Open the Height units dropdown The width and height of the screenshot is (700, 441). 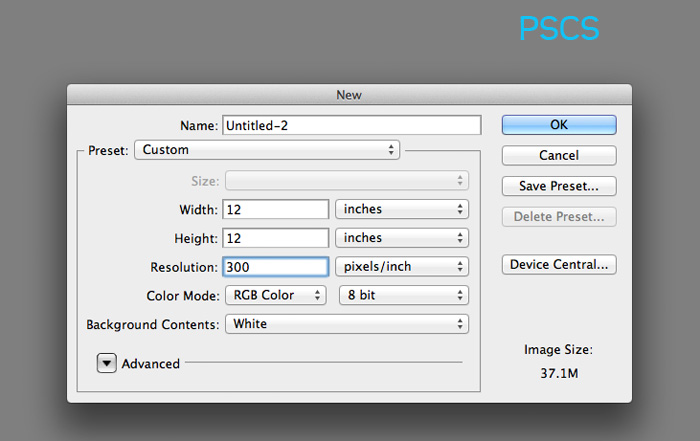click(x=402, y=238)
